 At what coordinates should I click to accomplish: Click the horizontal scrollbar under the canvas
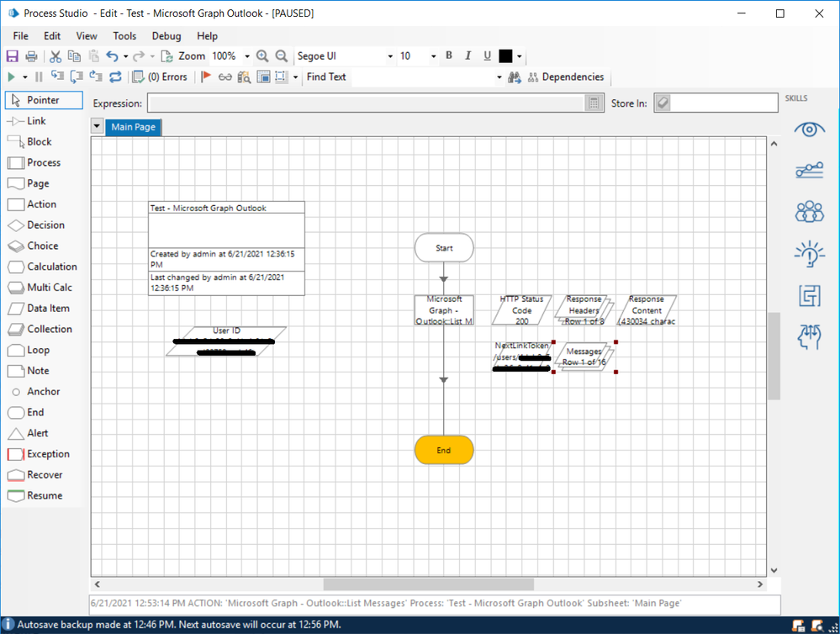[429, 584]
